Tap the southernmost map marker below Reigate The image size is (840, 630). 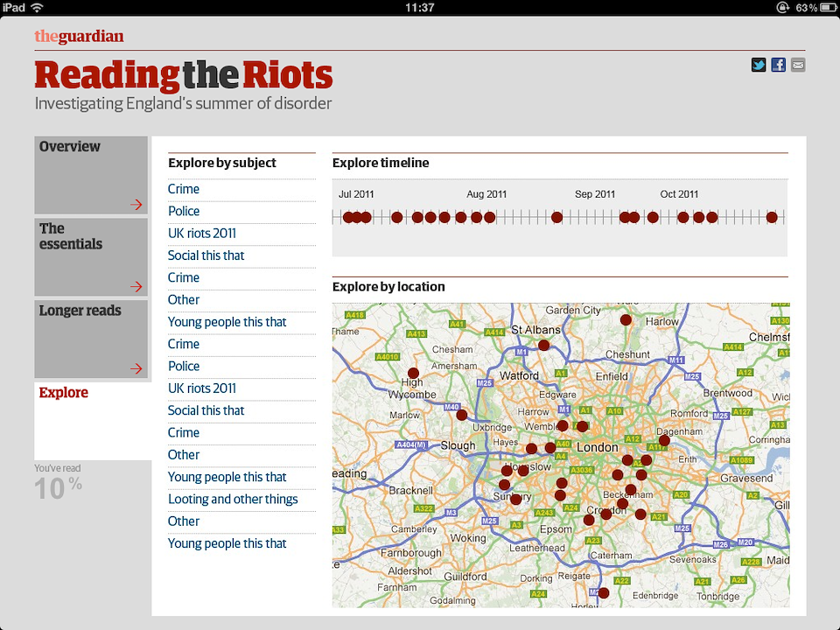coord(604,593)
